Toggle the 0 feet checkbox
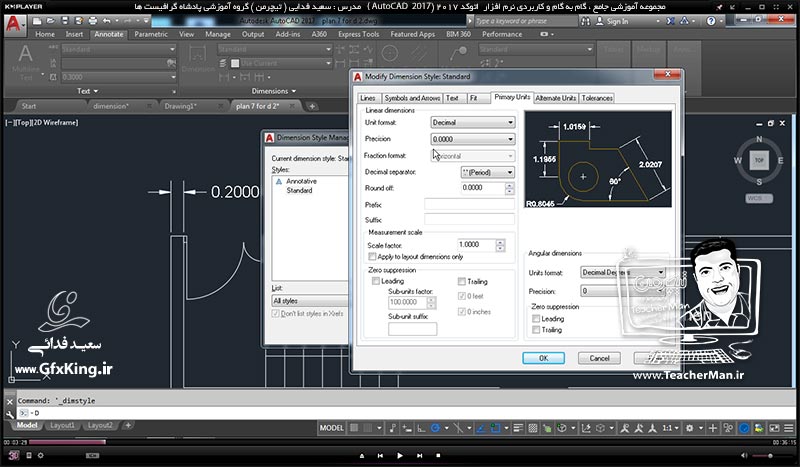The width and height of the screenshot is (800, 467). (462, 296)
